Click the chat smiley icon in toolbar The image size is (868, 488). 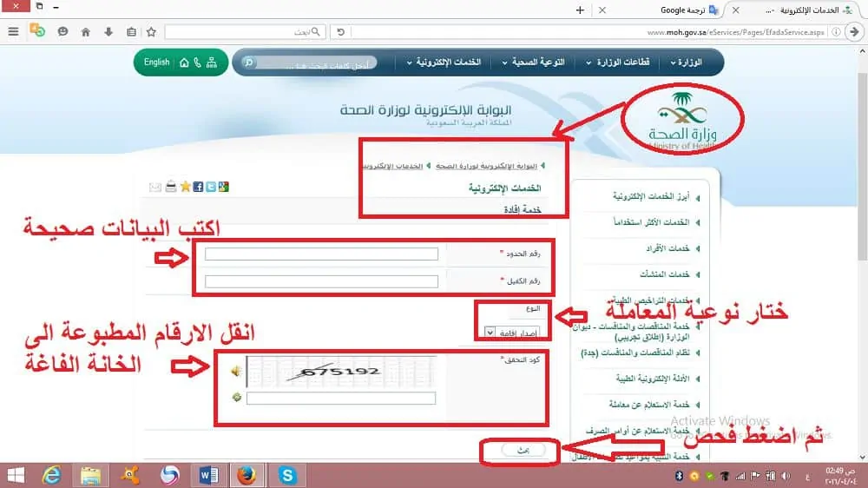tap(62, 31)
